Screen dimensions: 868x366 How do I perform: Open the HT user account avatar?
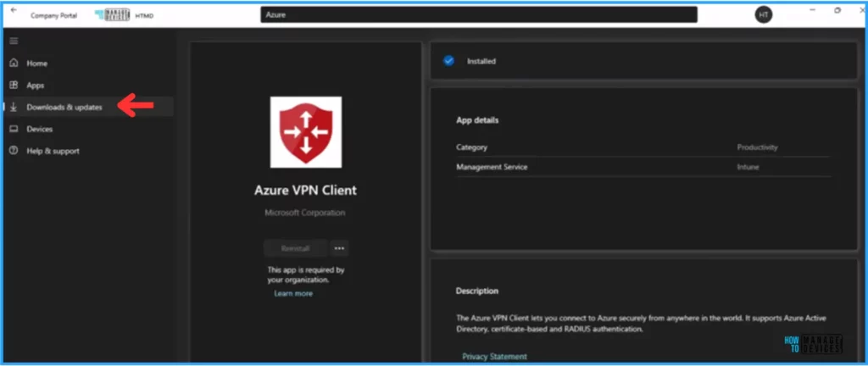pos(764,15)
